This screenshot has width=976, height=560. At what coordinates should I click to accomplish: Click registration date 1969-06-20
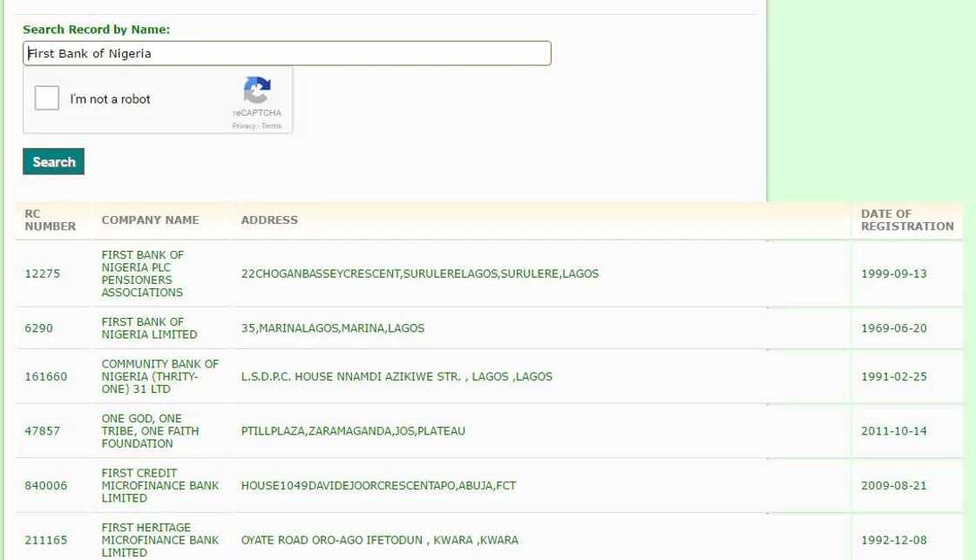pyautogui.click(x=893, y=328)
